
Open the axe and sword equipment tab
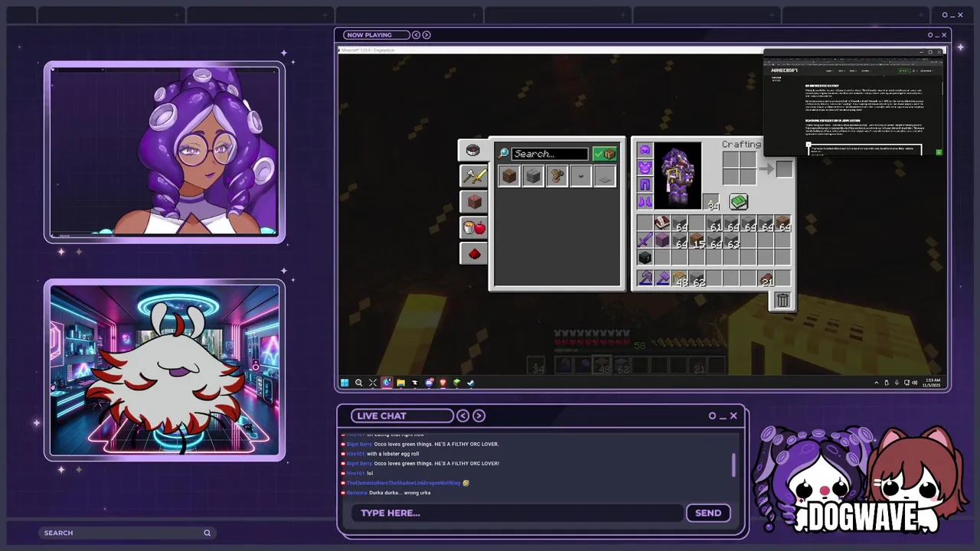point(474,176)
